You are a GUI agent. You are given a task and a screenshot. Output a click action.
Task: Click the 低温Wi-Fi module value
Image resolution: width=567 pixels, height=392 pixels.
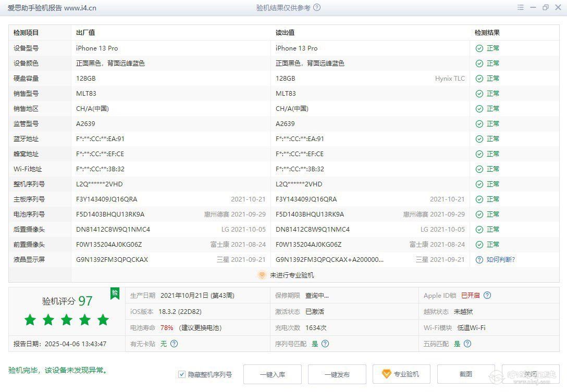[471, 327]
